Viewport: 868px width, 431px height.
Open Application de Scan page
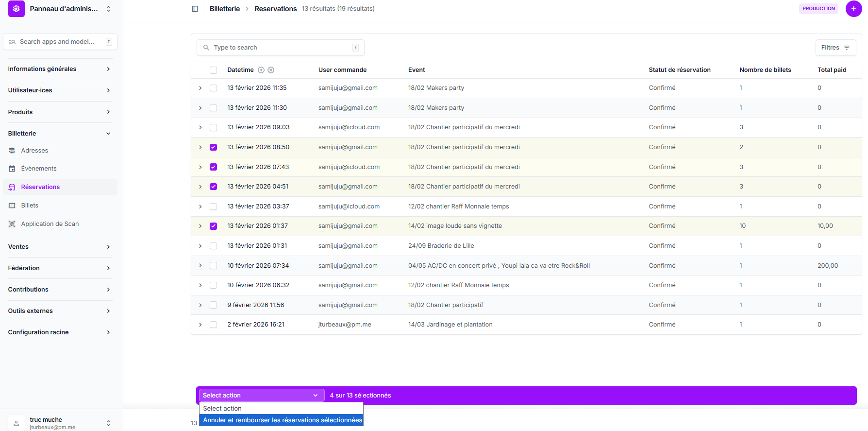(x=50, y=224)
